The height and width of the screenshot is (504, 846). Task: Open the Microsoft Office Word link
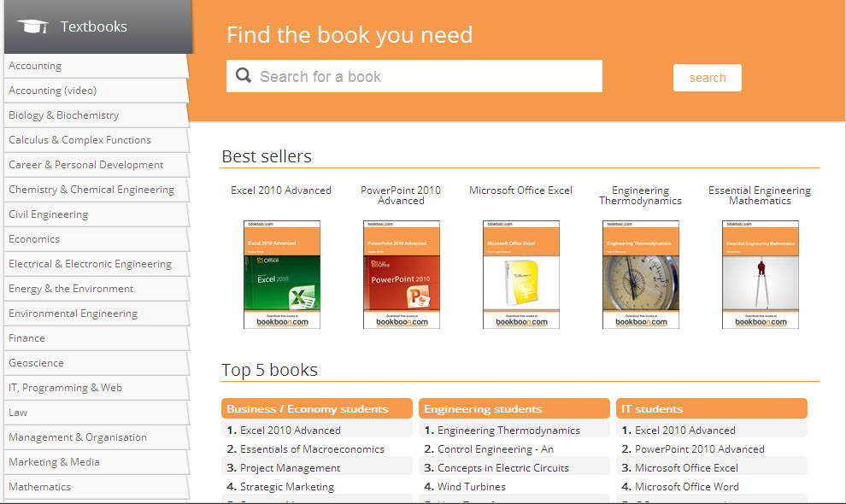(x=687, y=487)
